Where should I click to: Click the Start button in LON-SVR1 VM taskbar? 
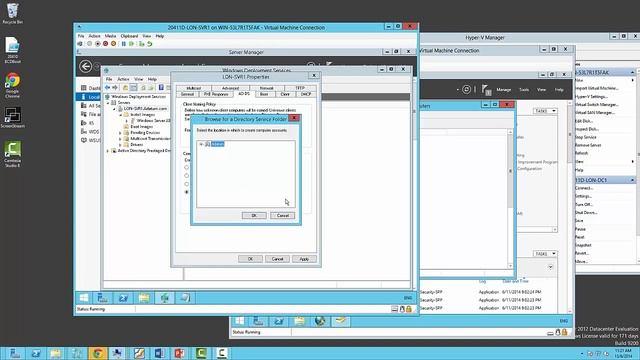coord(84,298)
